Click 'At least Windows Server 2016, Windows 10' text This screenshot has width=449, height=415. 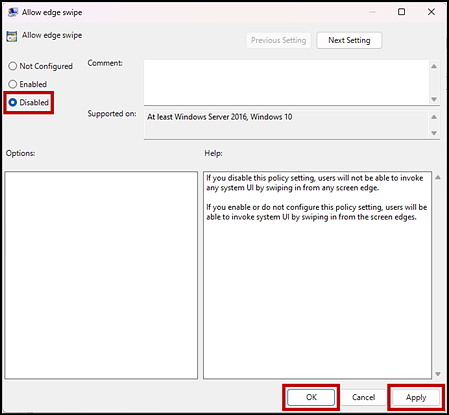pos(220,117)
